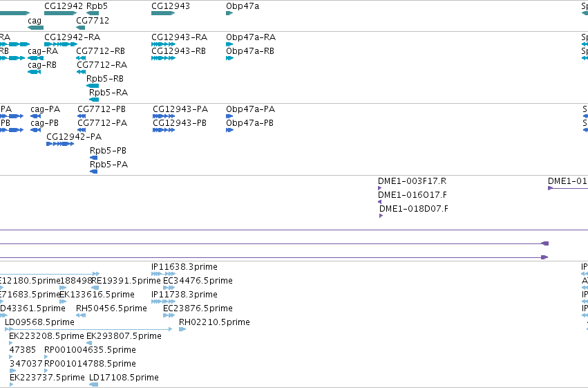Select EST EC23876.5prime

coord(169,315)
